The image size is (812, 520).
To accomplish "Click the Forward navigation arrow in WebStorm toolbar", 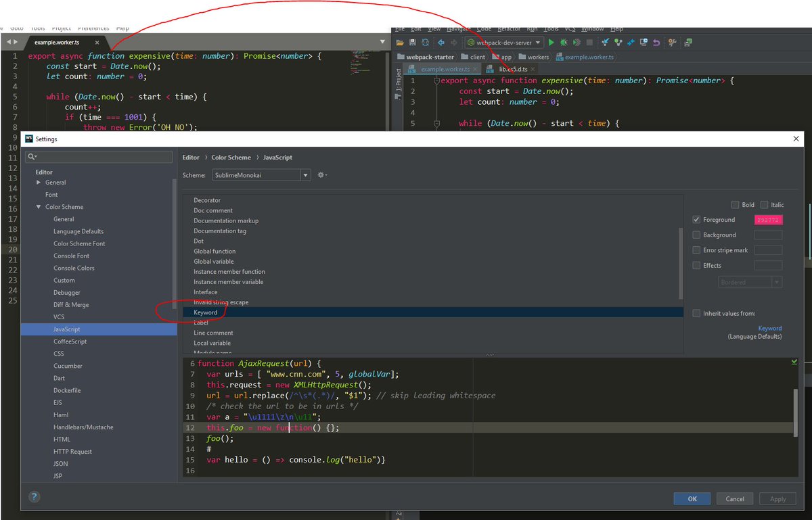I will click(x=454, y=43).
